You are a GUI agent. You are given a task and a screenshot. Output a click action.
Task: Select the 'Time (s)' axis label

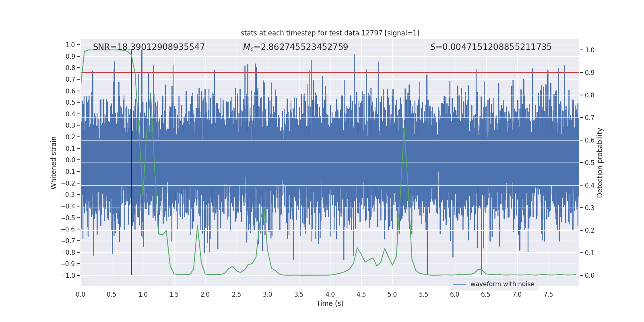pos(330,303)
